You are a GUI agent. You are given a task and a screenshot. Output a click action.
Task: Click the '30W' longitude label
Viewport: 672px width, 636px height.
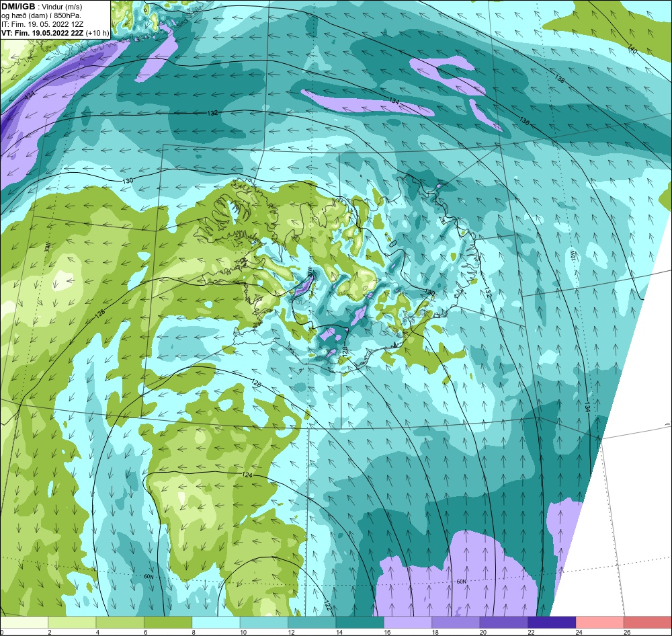coord(48,246)
